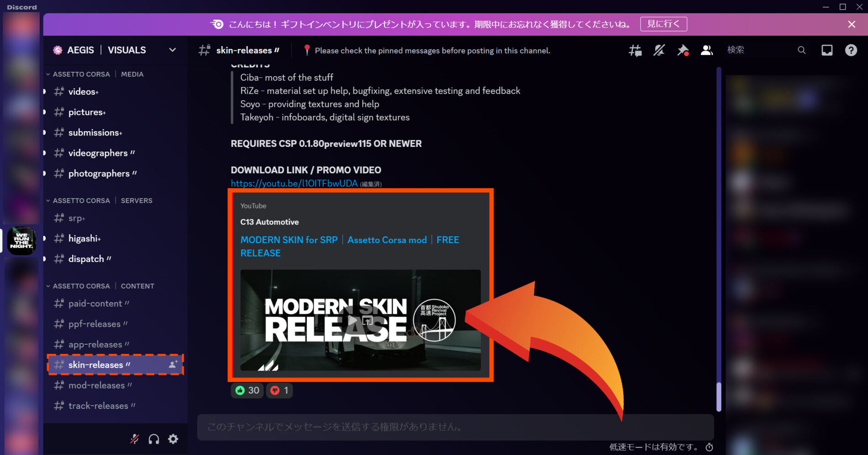Click the disabled message input box

tap(455, 427)
